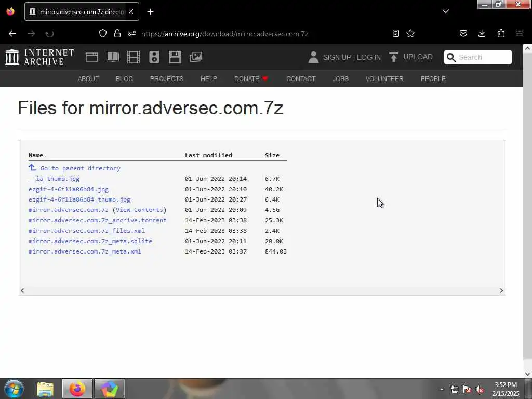Click the UPLOAD text link
Image resolution: width=532 pixels, height=399 pixels.
[418, 57]
